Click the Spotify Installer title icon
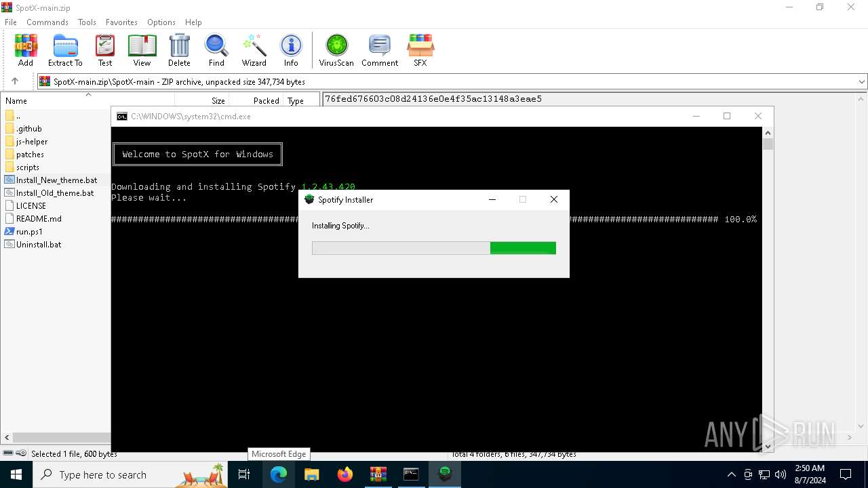The width and height of the screenshot is (868, 488). coord(310,200)
